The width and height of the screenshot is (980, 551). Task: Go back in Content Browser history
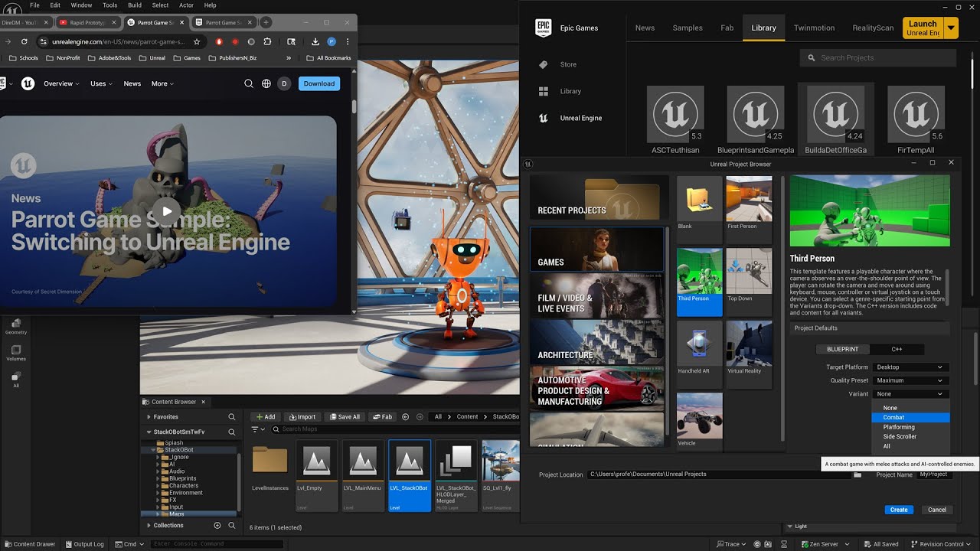pyautogui.click(x=405, y=417)
